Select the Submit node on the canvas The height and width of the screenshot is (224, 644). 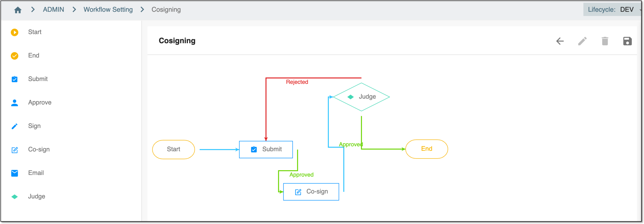(266, 150)
